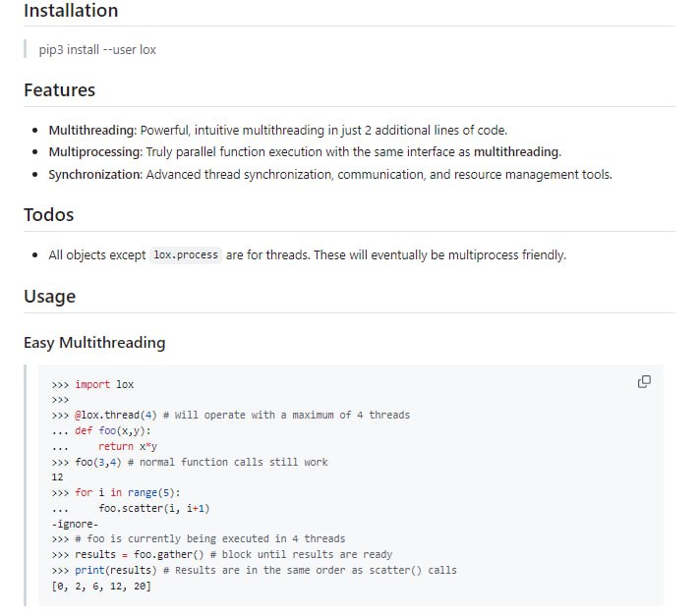Image resolution: width=699 pixels, height=616 pixels.
Task: Click the Installation heading
Action: [x=71, y=11]
